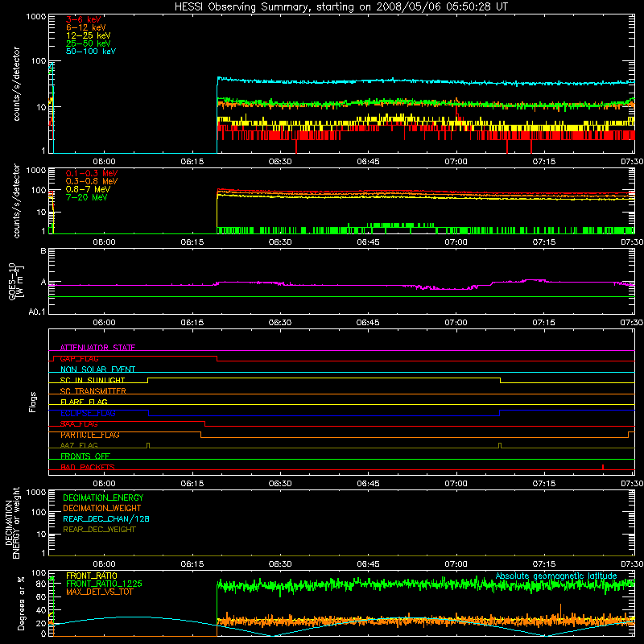This screenshot has height=644, width=644.
Task: Click the REAR_DEC_WEIGHT legend label
Action: [99, 530]
